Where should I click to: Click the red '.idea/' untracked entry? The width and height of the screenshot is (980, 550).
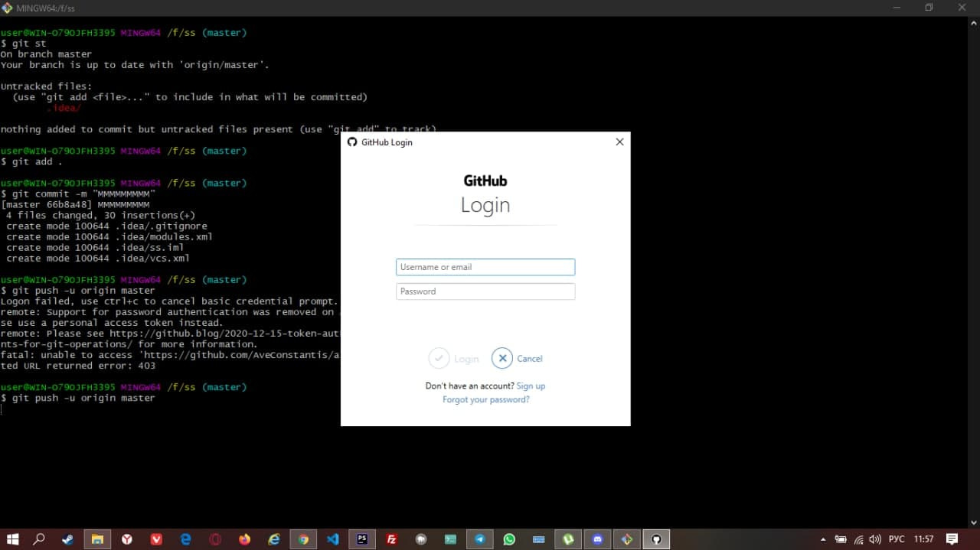pyautogui.click(x=64, y=108)
